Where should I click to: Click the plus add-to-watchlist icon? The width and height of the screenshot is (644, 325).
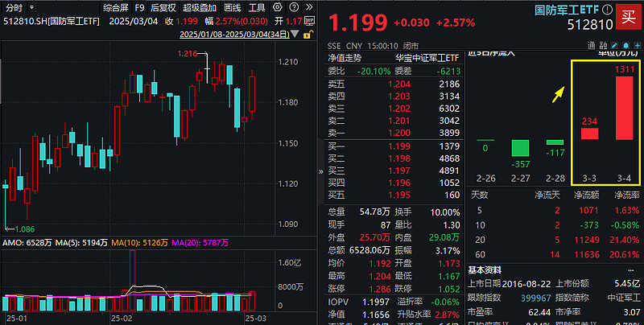tap(638, 46)
